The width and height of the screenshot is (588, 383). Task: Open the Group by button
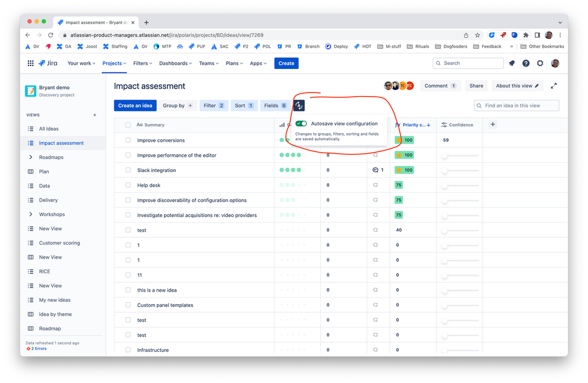tap(177, 105)
